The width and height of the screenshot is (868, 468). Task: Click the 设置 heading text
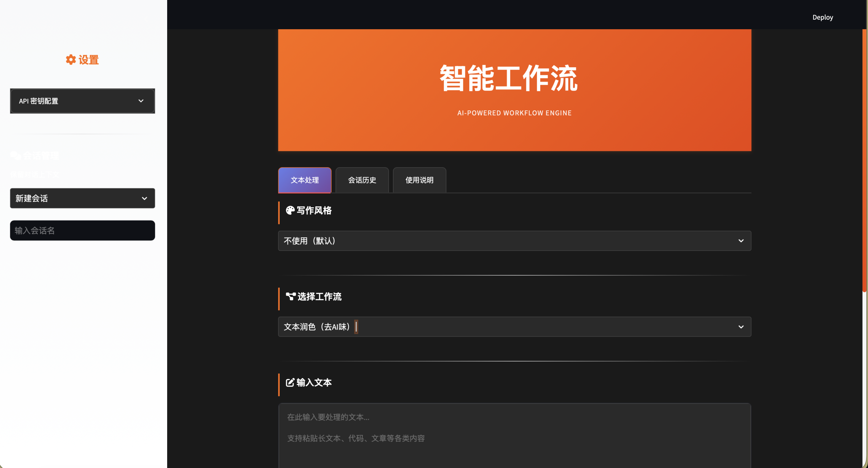88,60
